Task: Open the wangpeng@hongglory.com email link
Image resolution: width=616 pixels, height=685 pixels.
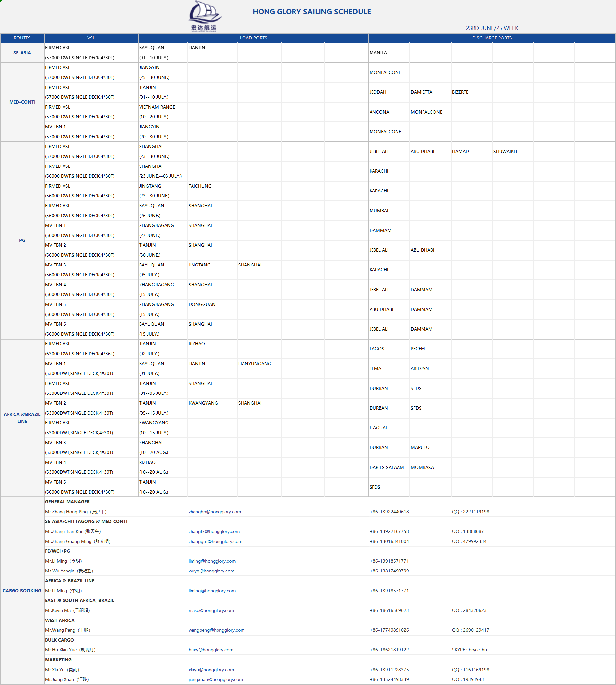Action: pos(216,630)
